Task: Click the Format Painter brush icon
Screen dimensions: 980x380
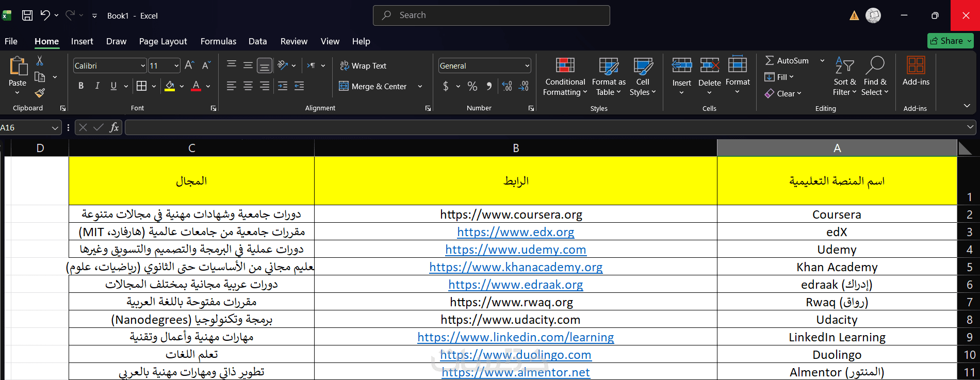Action: 40,93
